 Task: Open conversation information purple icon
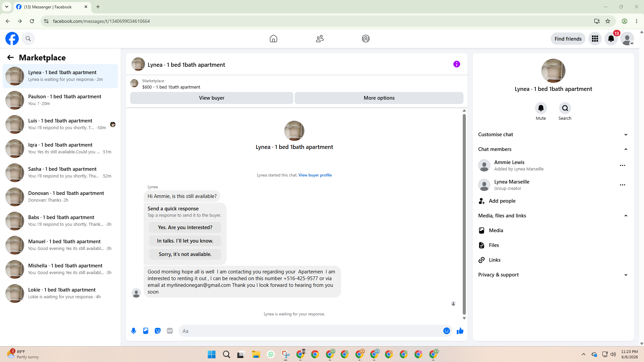(x=457, y=64)
